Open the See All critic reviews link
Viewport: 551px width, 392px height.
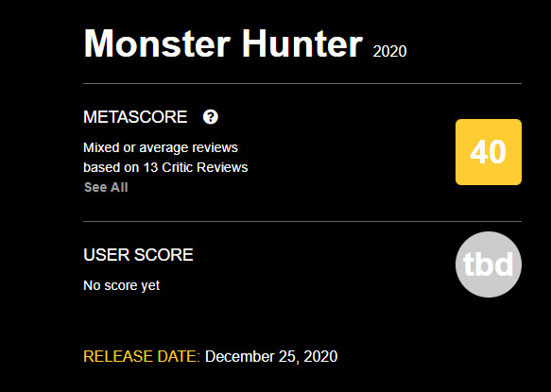pos(106,187)
